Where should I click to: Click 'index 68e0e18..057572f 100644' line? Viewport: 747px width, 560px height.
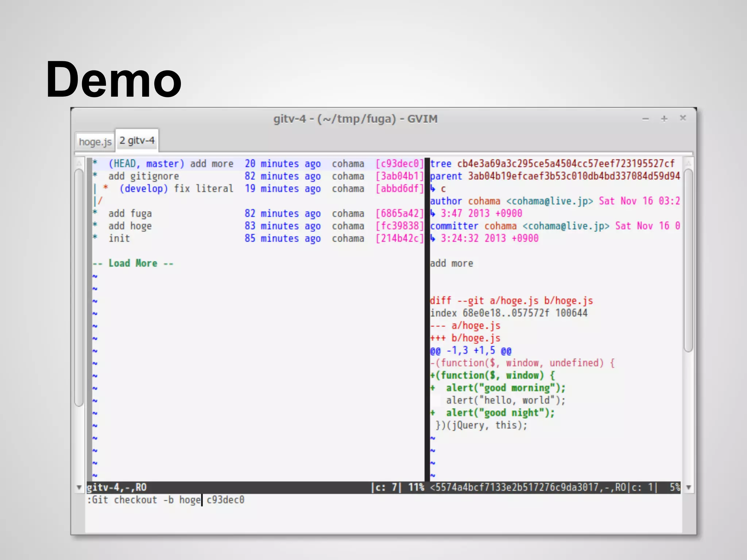click(x=509, y=313)
